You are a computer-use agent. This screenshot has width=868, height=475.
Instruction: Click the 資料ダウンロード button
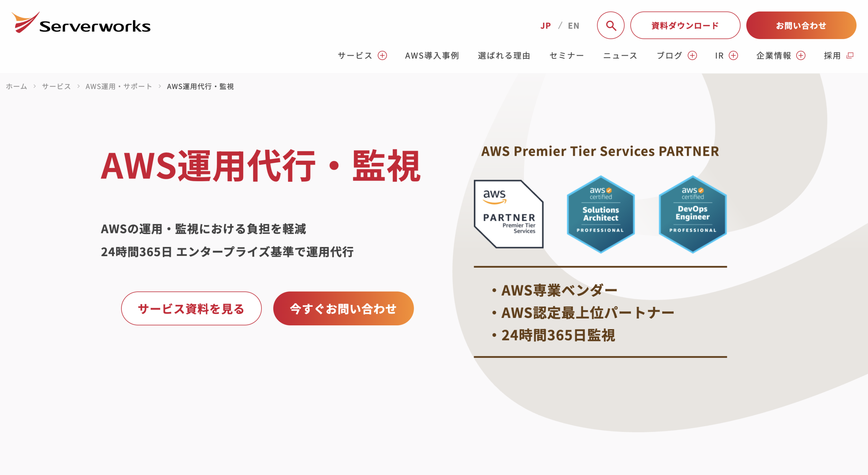(x=685, y=25)
